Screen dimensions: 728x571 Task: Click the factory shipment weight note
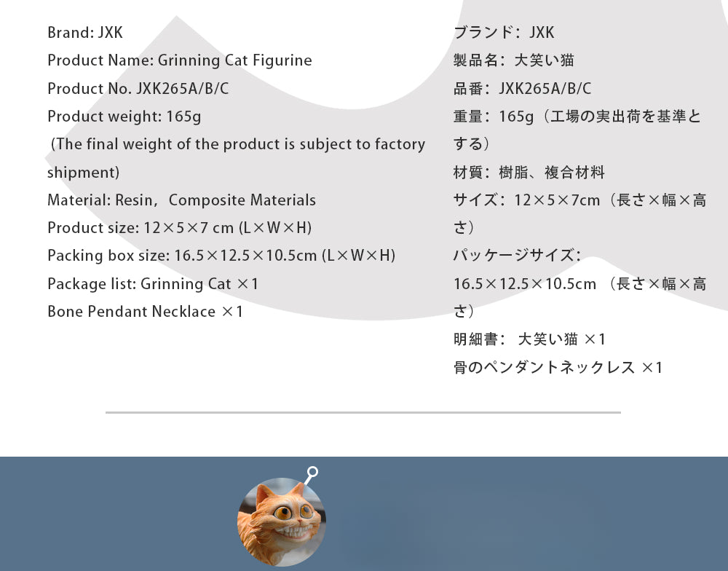click(237, 158)
